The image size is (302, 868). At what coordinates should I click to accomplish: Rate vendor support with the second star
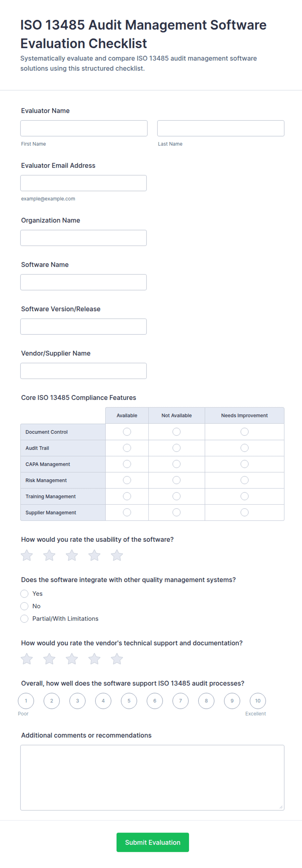pos(49,658)
